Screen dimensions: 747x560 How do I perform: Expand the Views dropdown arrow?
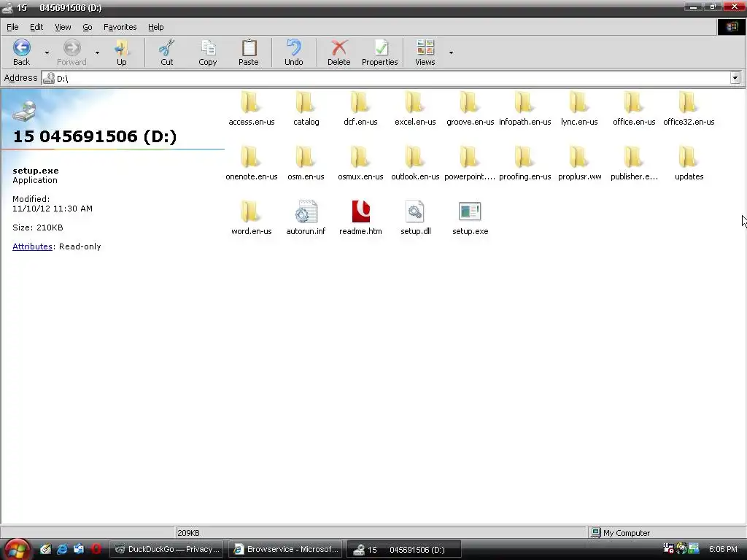click(451, 52)
